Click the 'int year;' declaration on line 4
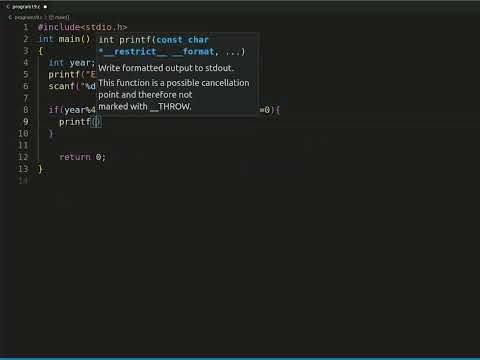Screen dimensions: 480x360 [x=72, y=63]
